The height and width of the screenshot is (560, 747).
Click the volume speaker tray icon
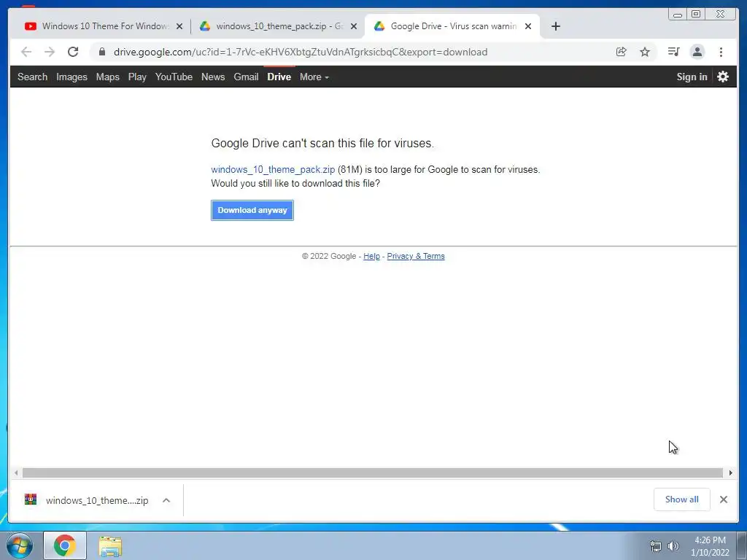pos(673,546)
